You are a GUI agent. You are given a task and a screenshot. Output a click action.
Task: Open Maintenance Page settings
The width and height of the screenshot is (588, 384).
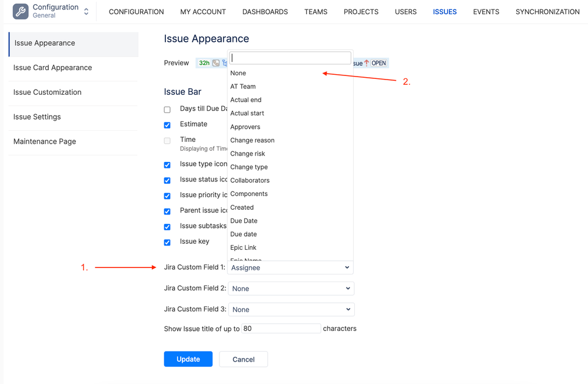coord(74,141)
